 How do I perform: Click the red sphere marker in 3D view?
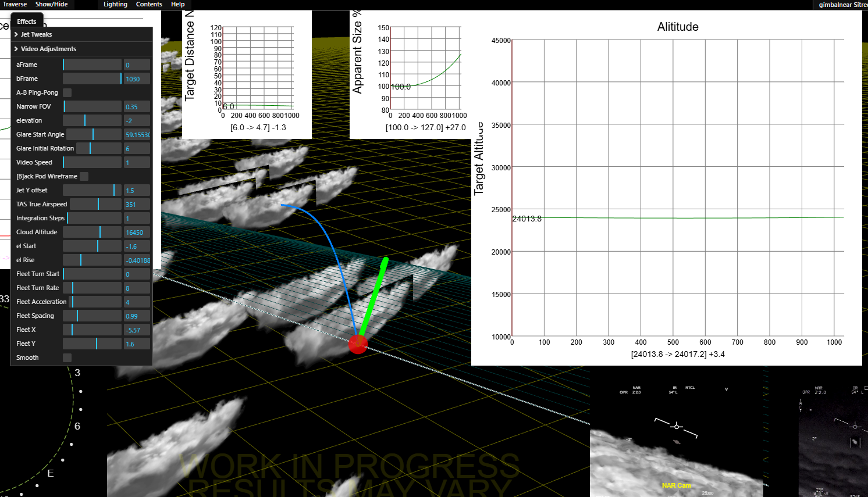[x=358, y=344]
